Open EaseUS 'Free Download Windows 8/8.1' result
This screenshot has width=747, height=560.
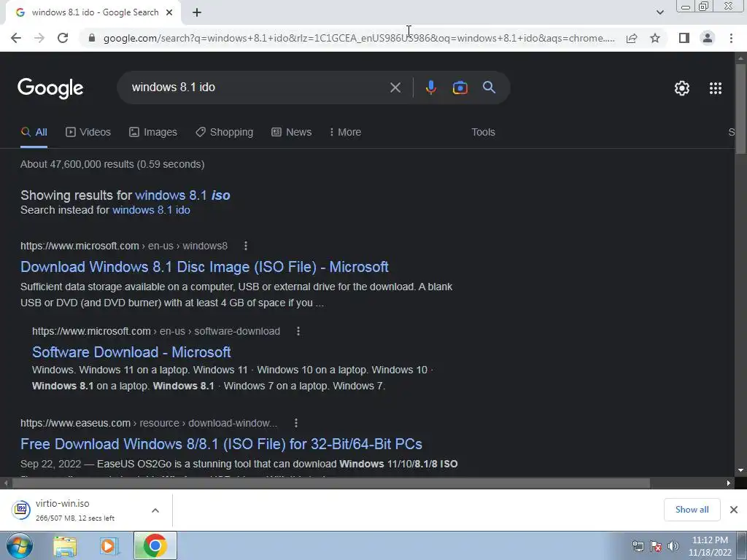pos(221,444)
